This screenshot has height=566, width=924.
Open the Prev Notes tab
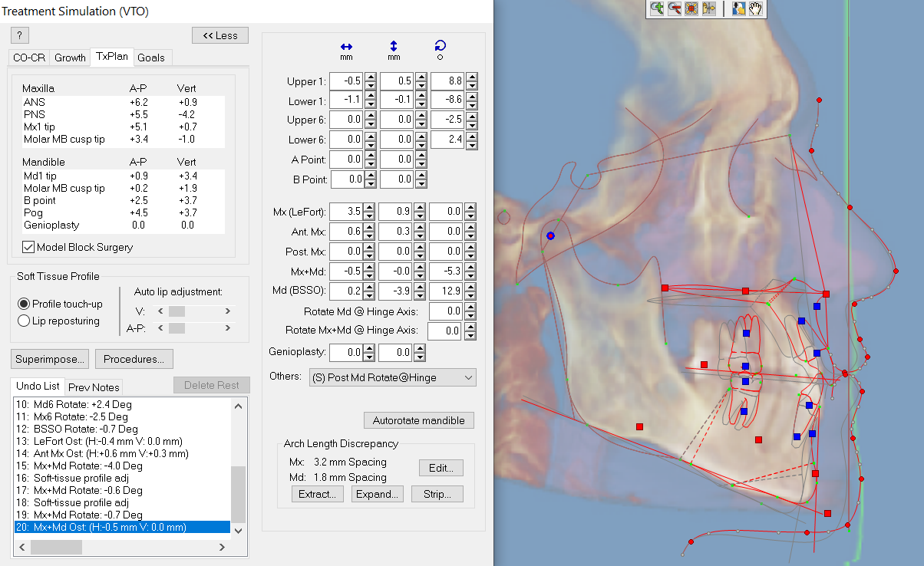[94, 387]
